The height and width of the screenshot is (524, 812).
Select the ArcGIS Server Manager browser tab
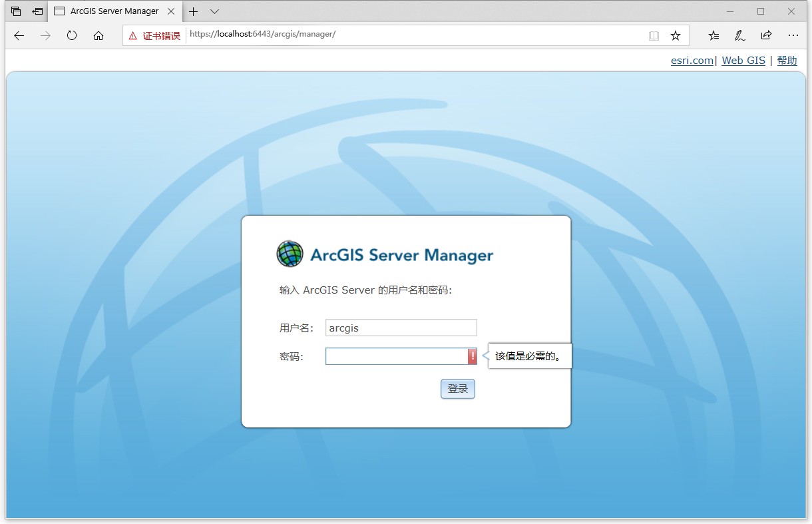[114, 11]
